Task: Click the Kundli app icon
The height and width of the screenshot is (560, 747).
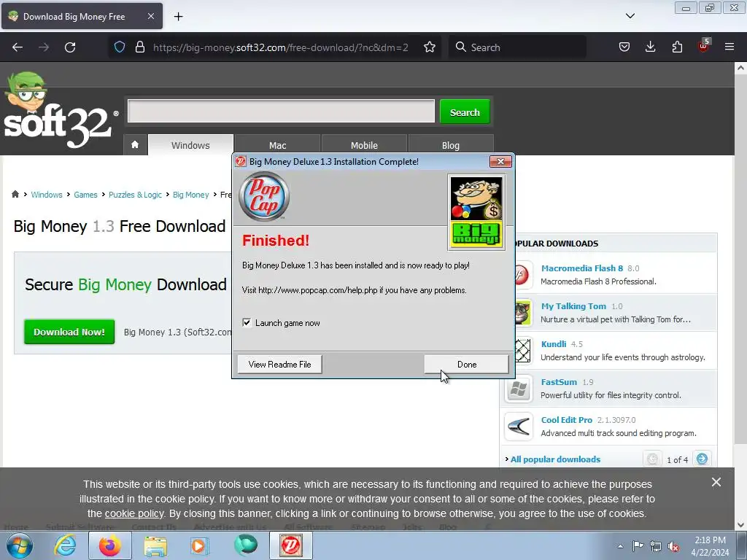Action: coord(522,351)
